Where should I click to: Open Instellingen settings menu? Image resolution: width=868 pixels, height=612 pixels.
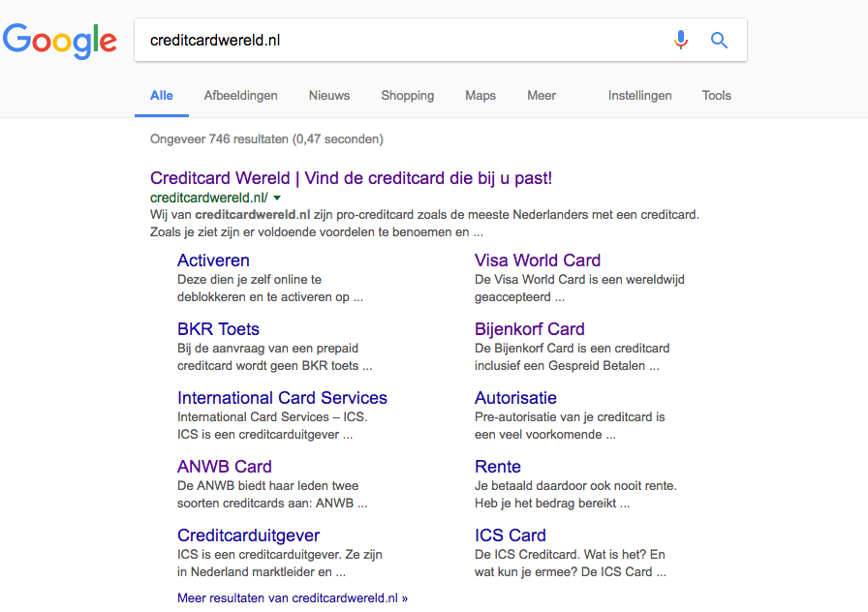640,95
